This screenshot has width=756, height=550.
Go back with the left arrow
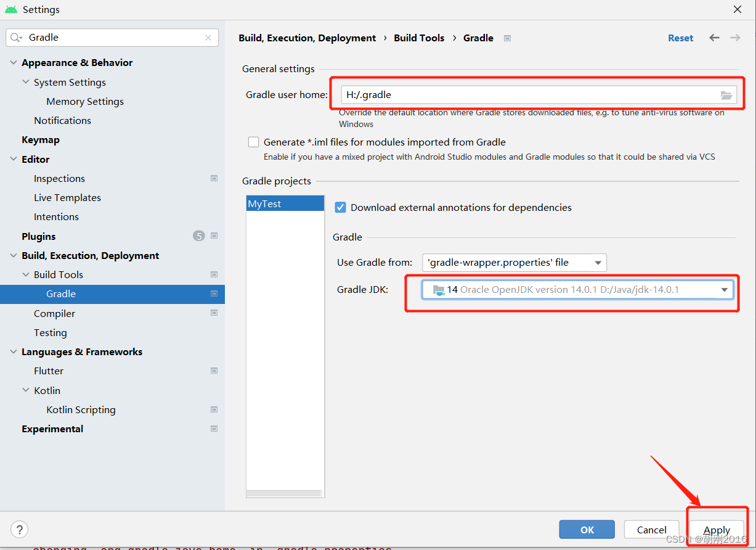pos(714,38)
